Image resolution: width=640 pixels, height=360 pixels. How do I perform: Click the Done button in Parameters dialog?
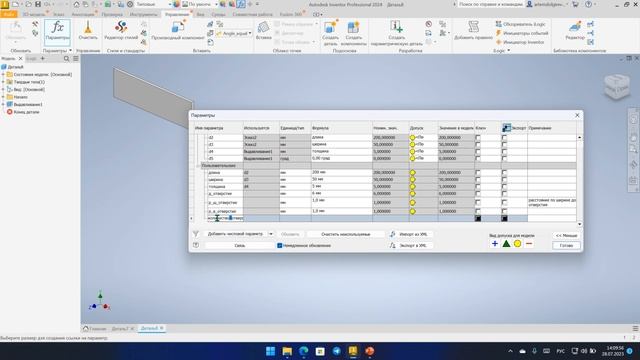click(x=566, y=246)
